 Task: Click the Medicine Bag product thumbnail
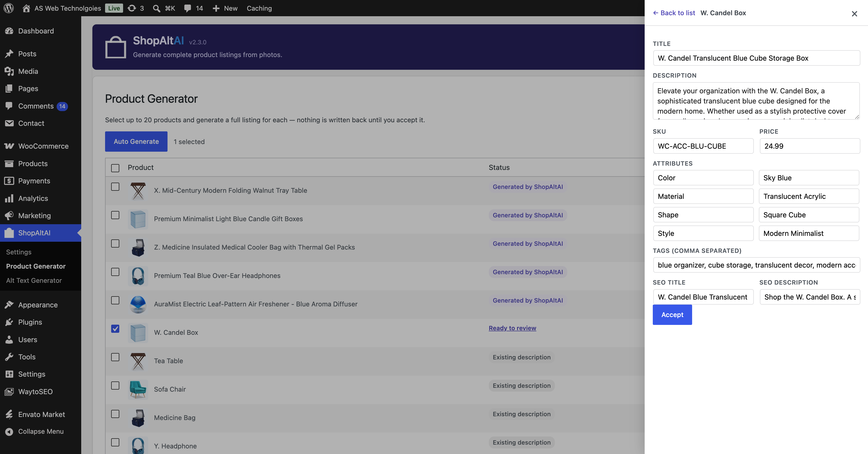138,418
